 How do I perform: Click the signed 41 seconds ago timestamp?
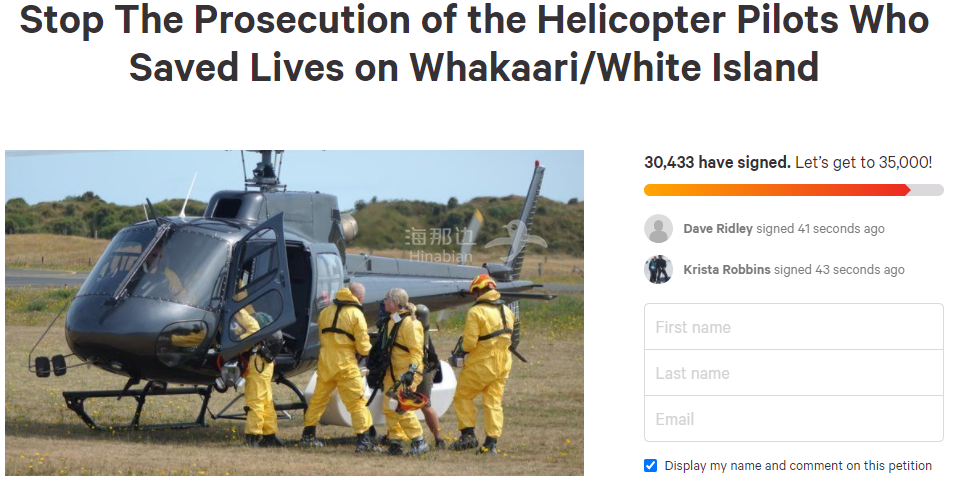pyautogui.click(x=820, y=229)
